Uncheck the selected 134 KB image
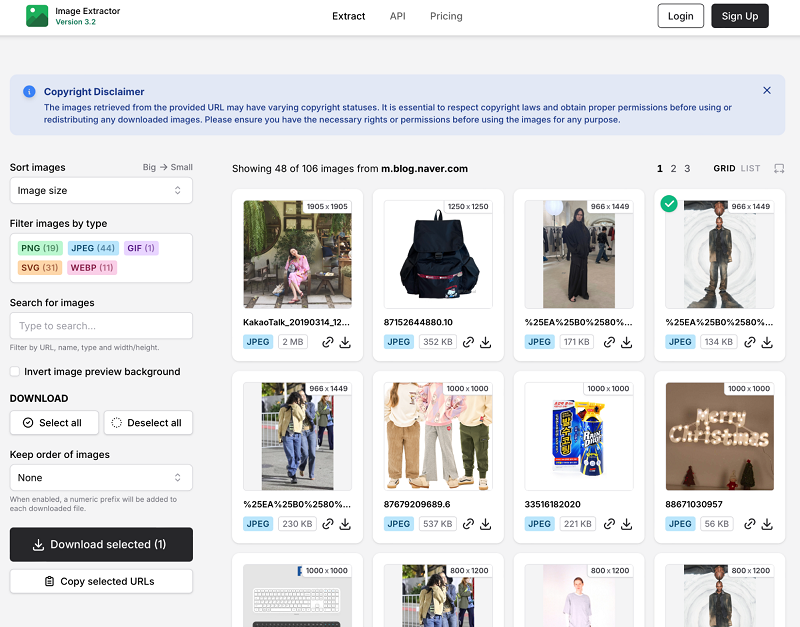This screenshot has height=627, width=800. click(x=669, y=204)
